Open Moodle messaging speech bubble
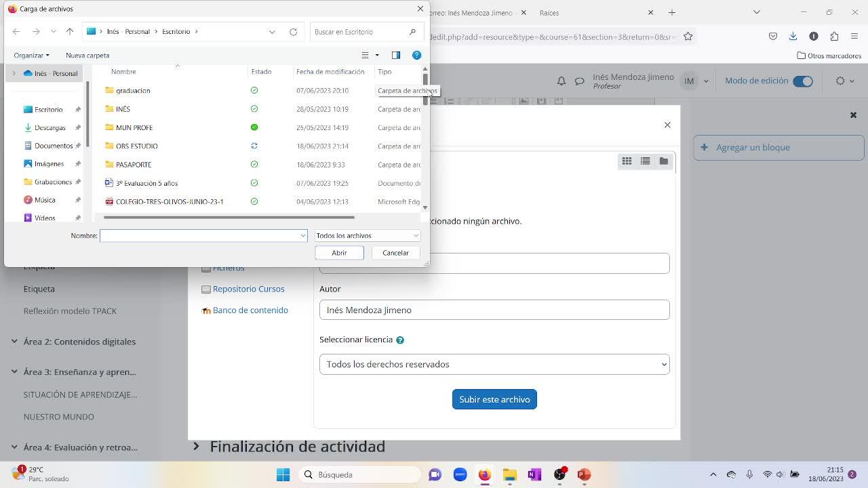This screenshot has height=488, width=868. point(580,81)
